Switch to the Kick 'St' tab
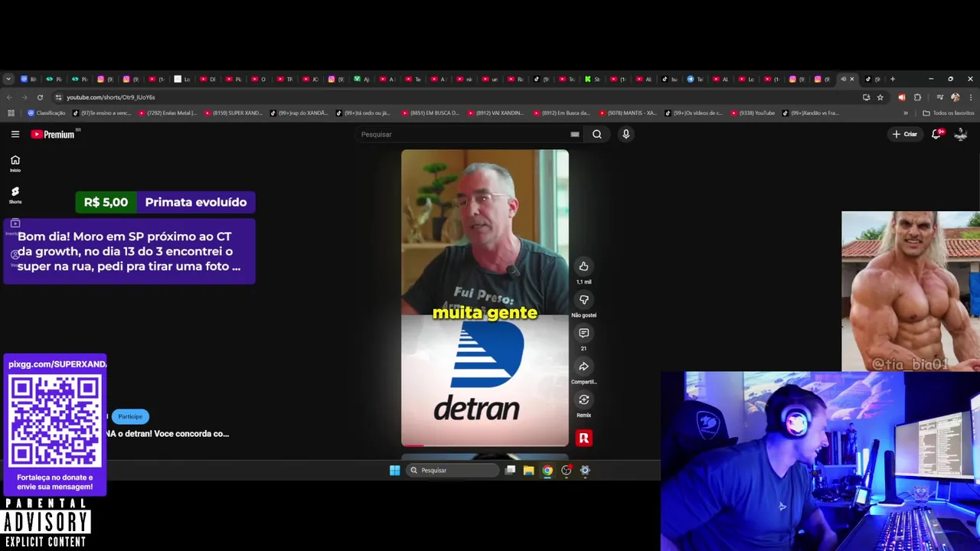Screen dimensions: 980x551 tap(593, 79)
